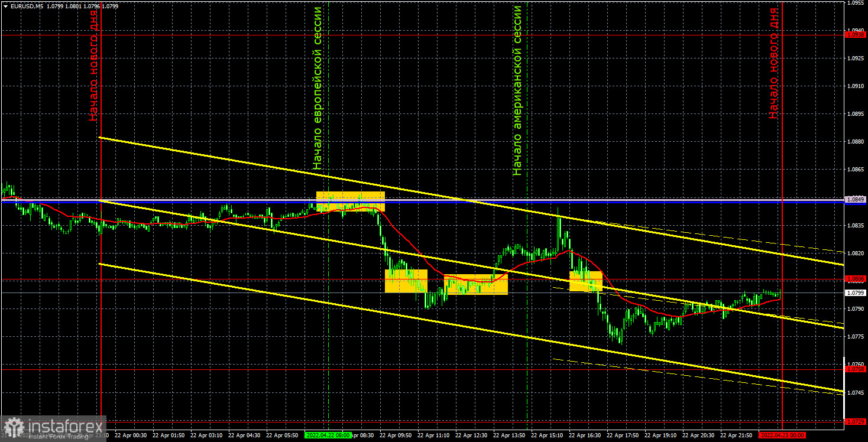The width and height of the screenshot is (868, 442).
Task: Select the EURUSD,M5 chart title text
Action: 27,6
